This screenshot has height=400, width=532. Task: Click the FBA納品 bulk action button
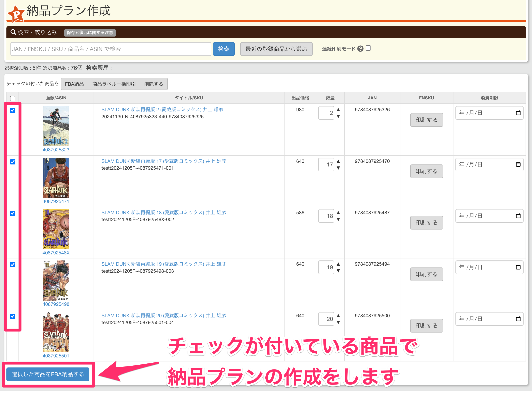(74, 84)
